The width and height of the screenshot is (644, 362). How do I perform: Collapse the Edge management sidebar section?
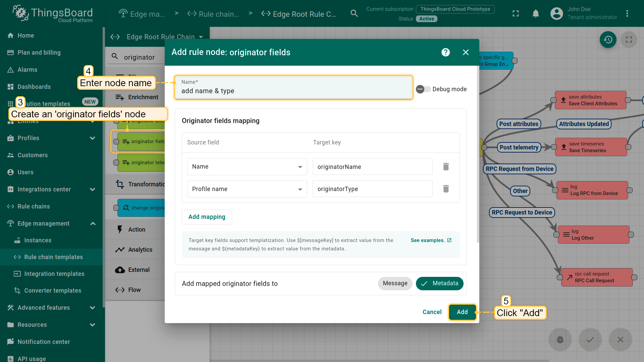click(x=93, y=224)
